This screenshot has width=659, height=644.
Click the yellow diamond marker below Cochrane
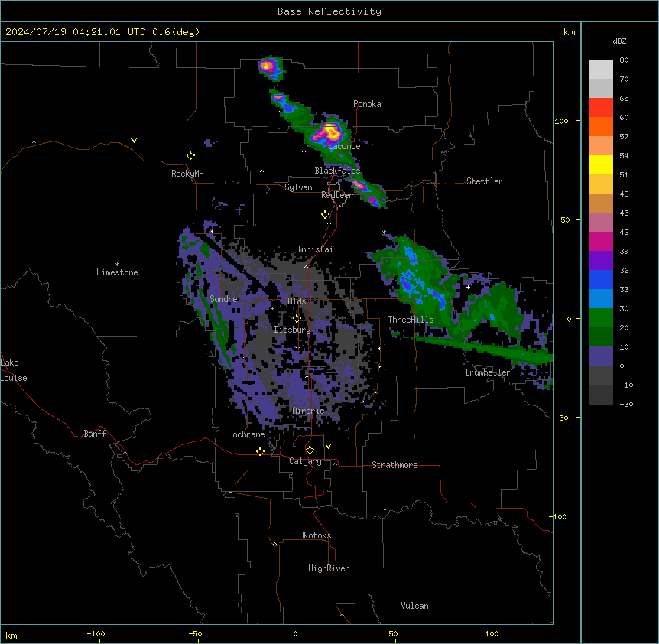pos(260,451)
